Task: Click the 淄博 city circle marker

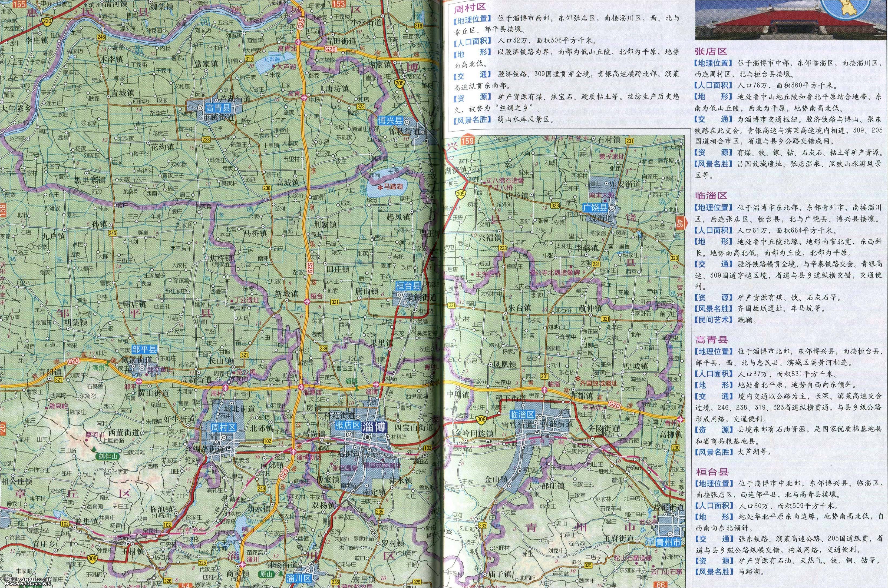Action: coord(368,437)
